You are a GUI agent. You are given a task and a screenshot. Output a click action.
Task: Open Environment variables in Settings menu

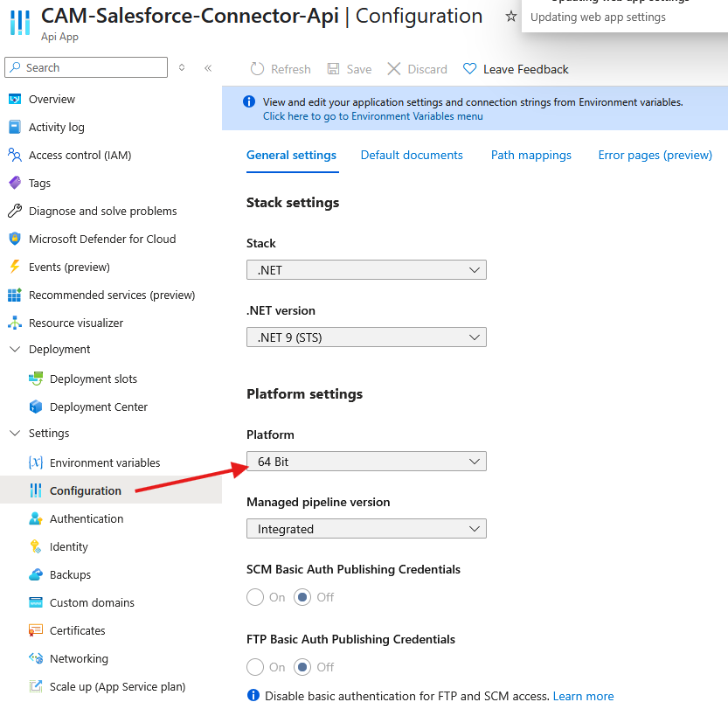105,462
